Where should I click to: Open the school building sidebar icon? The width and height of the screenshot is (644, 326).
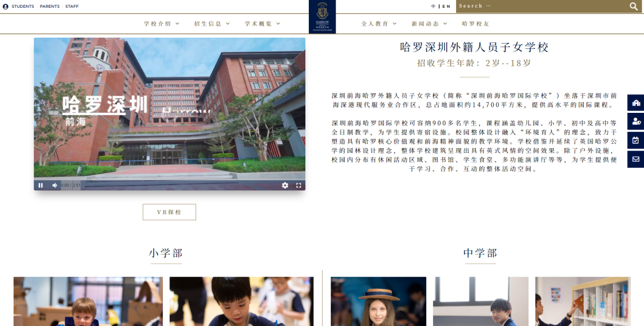pyautogui.click(x=636, y=103)
